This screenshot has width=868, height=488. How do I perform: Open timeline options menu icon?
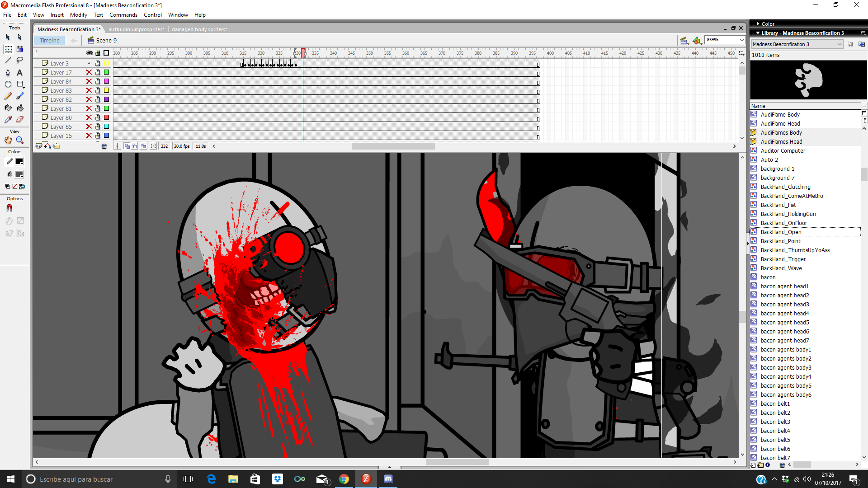click(741, 53)
